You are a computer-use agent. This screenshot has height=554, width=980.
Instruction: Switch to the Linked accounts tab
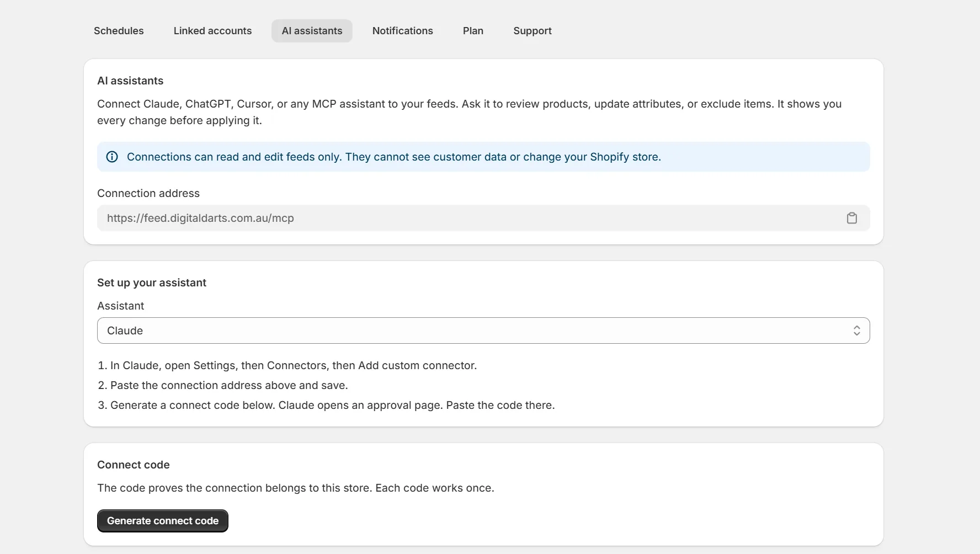[212, 31]
